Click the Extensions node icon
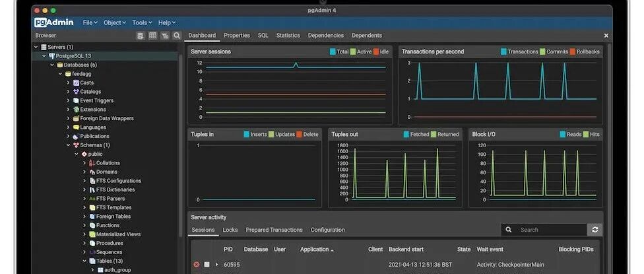 coord(76,110)
